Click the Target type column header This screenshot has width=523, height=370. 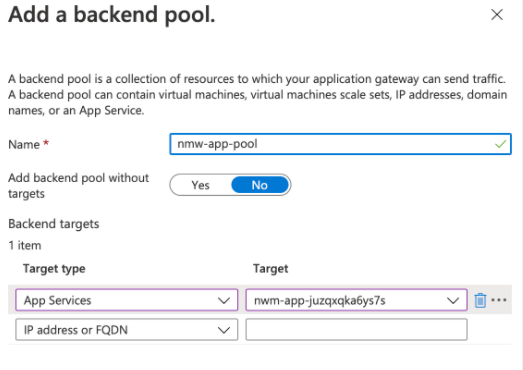[54, 269]
